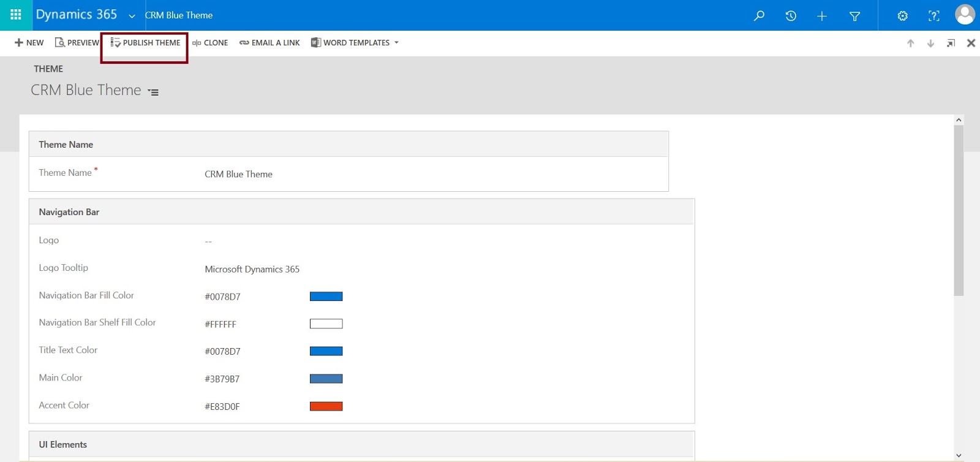Pop out the form to new window
Viewport: 980px width, 462px height.
[x=951, y=43]
